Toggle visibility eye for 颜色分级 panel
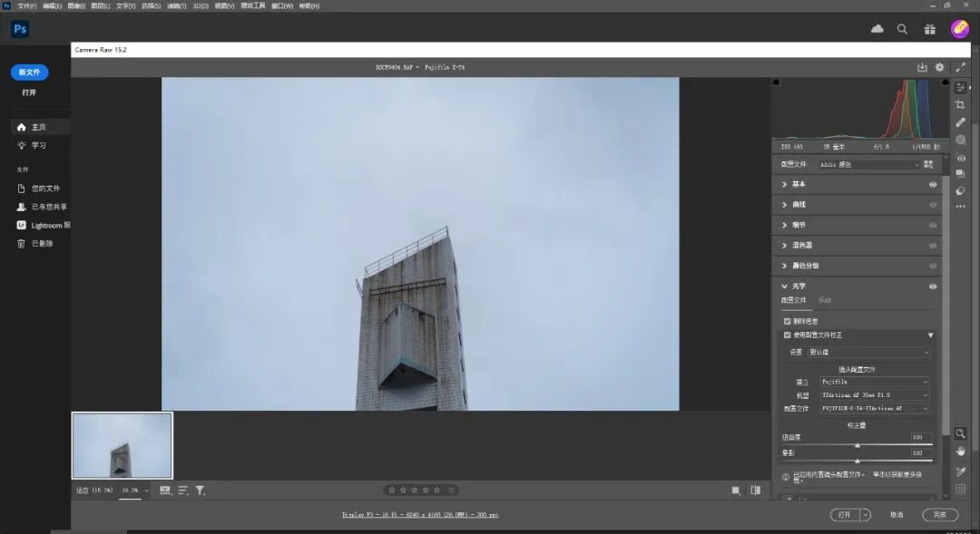Viewport: 980px width, 534px height. 933,266
